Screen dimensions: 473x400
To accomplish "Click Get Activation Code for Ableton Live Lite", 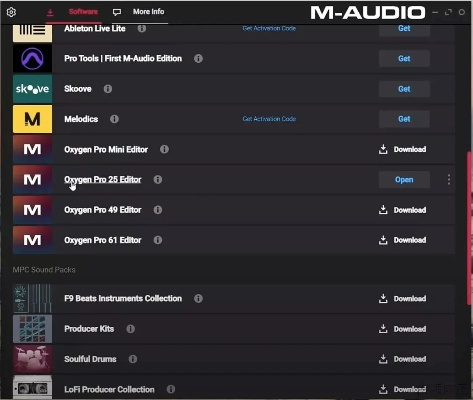I will (x=269, y=29).
